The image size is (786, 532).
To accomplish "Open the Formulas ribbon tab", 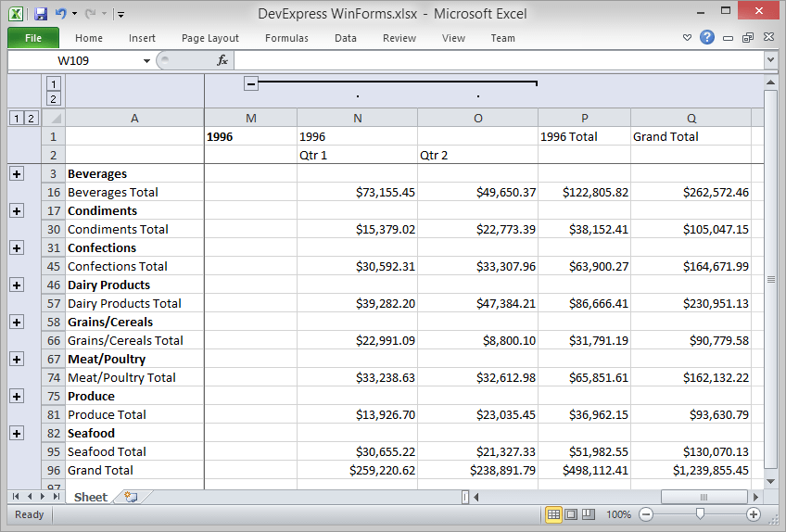I will click(286, 38).
